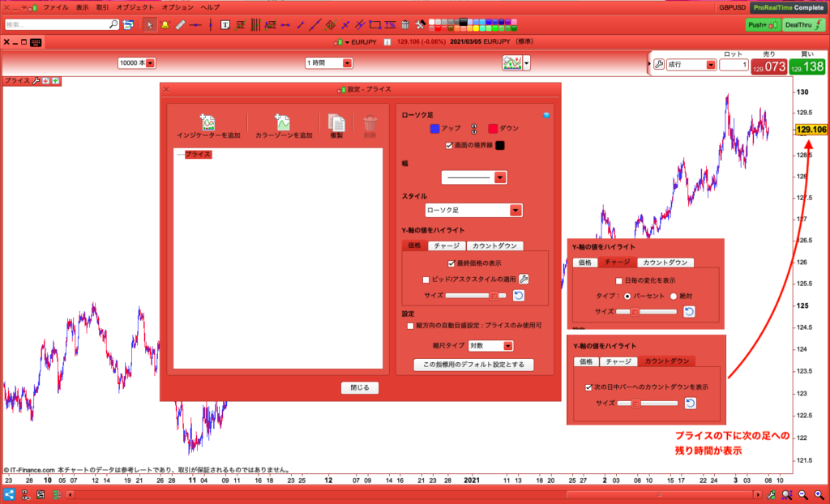Click the keyboard icon on chart titlebar
The image size is (830, 504).
point(36,42)
